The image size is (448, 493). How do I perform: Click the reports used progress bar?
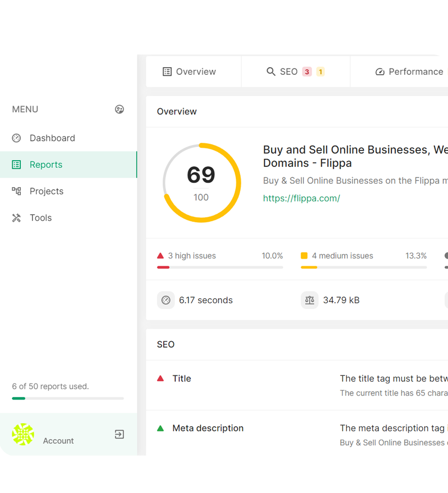(x=68, y=398)
